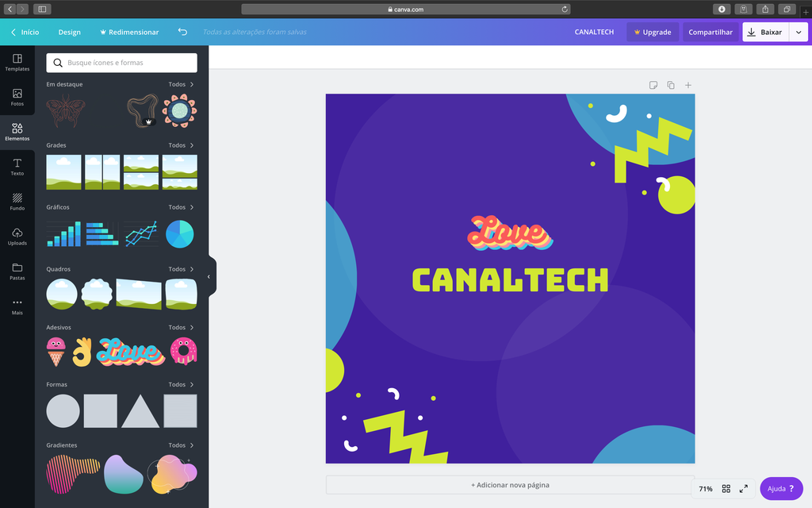The image size is (812, 508).
Task: Select the scalloped badge frame
Action: [97, 294]
